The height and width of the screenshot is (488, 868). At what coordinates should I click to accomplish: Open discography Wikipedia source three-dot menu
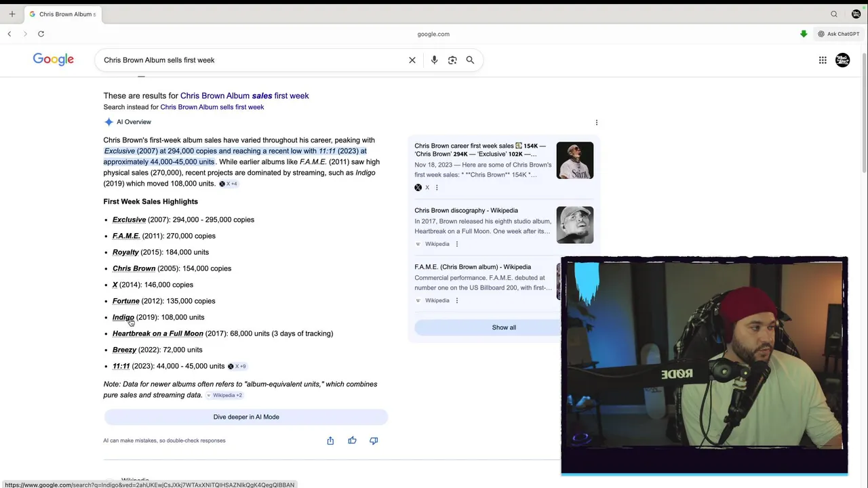(x=456, y=244)
